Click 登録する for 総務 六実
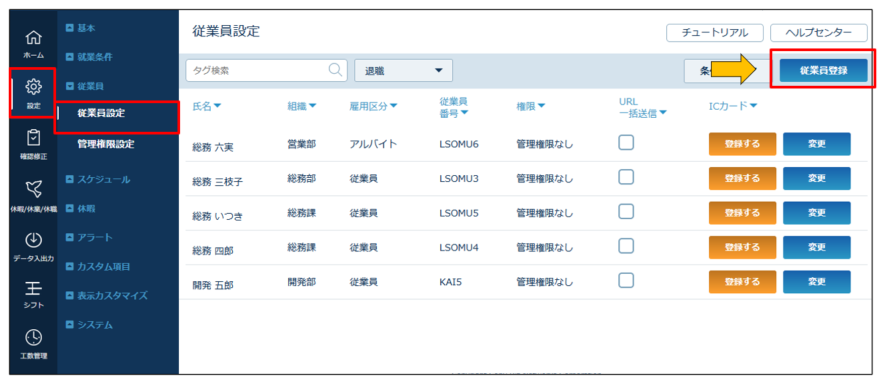Screen dimensions: 884x382 [742, 144]
